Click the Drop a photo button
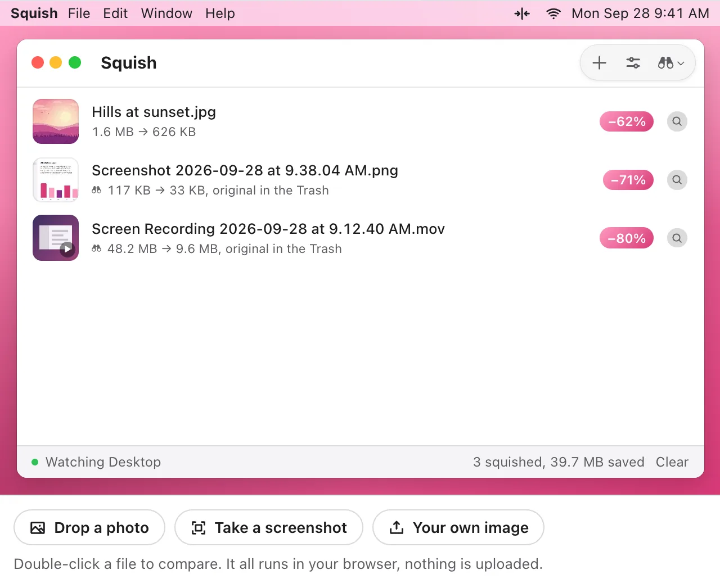Screen dimensions: 720x588 [89, 527]
